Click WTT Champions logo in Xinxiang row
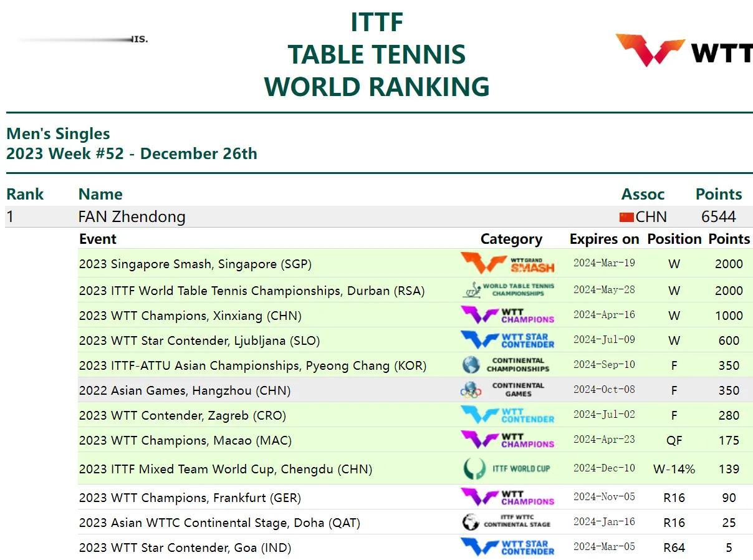 click(x=507, y=315)
